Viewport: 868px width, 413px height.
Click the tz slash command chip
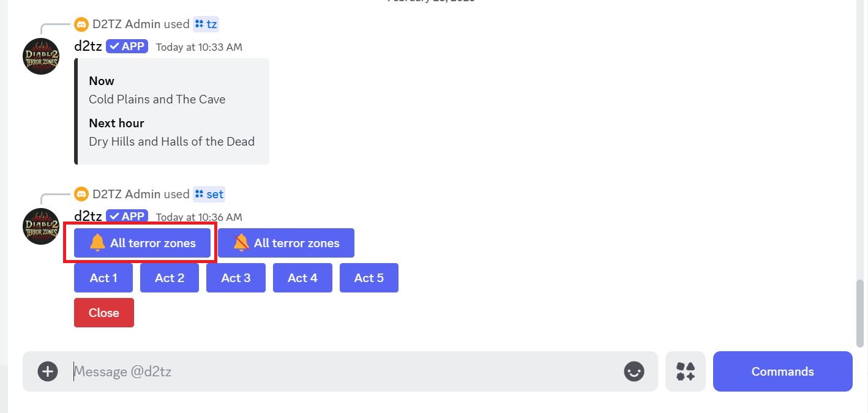point(206,24)
